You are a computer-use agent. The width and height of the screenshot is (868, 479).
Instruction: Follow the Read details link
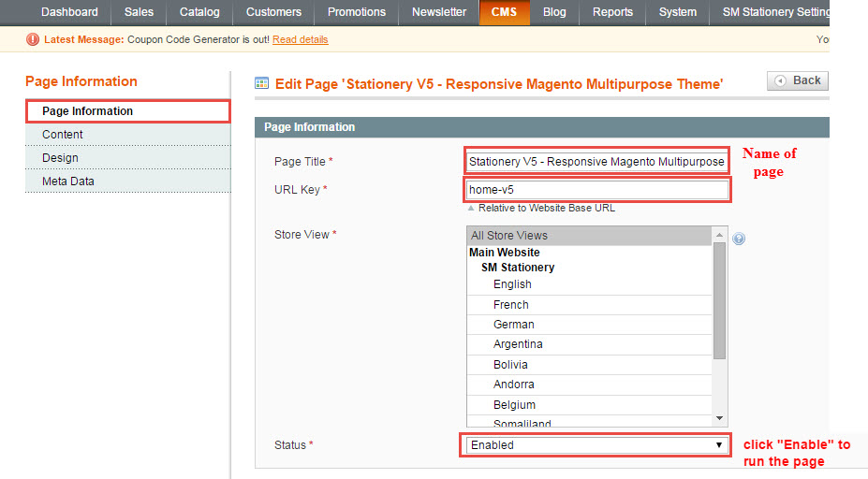tap(300, 39)
